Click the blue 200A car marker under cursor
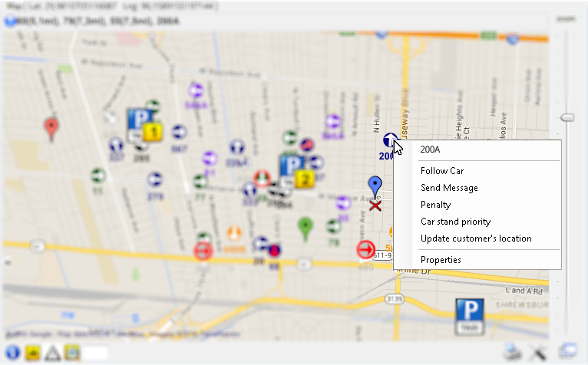 click(x=391, y=140)
